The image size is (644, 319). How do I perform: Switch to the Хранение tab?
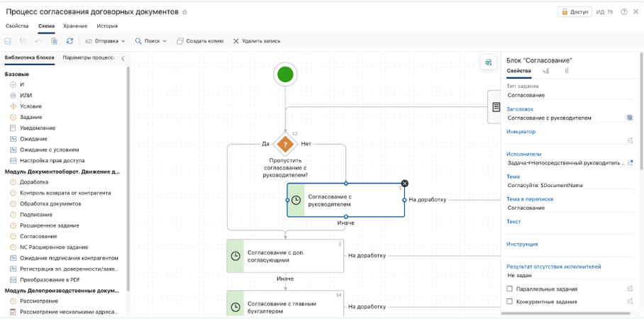point(75,26)
